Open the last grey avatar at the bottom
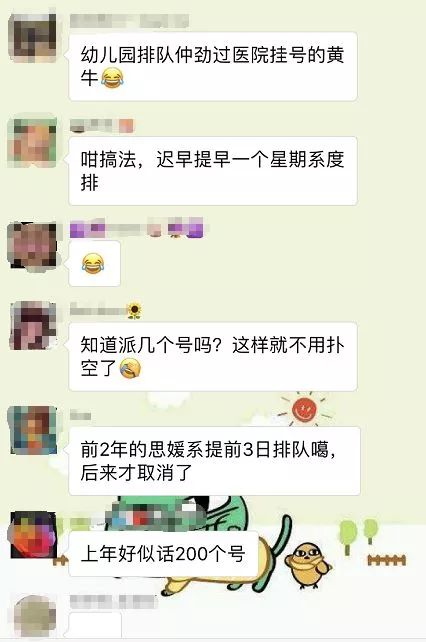The image size is (426, 642). (x=33, y=617)
